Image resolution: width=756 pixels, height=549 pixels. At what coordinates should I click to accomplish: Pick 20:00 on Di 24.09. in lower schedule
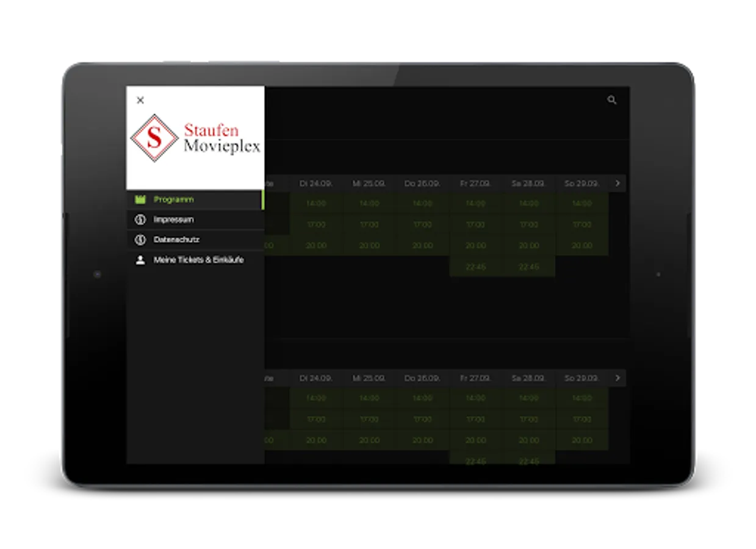coord(316,440)
